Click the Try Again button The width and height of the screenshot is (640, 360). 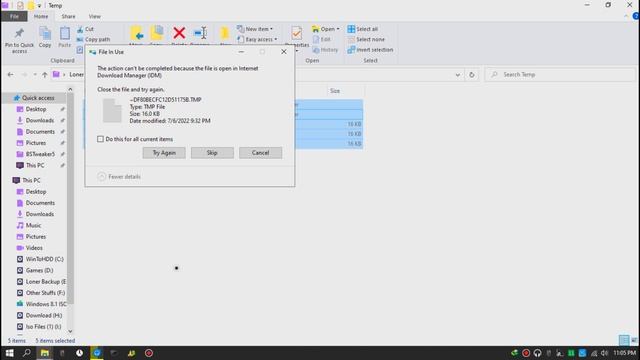(164, 153)
